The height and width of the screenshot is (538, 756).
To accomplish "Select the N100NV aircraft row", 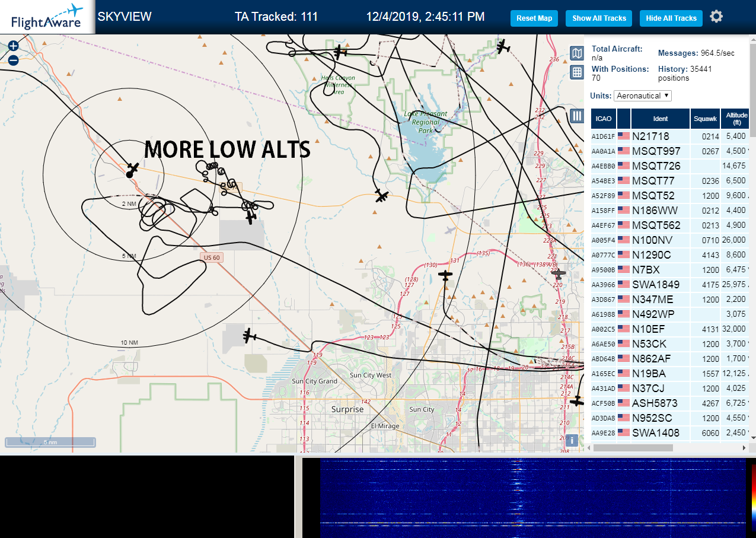I will pyautogui.click(x=670, y=240).
